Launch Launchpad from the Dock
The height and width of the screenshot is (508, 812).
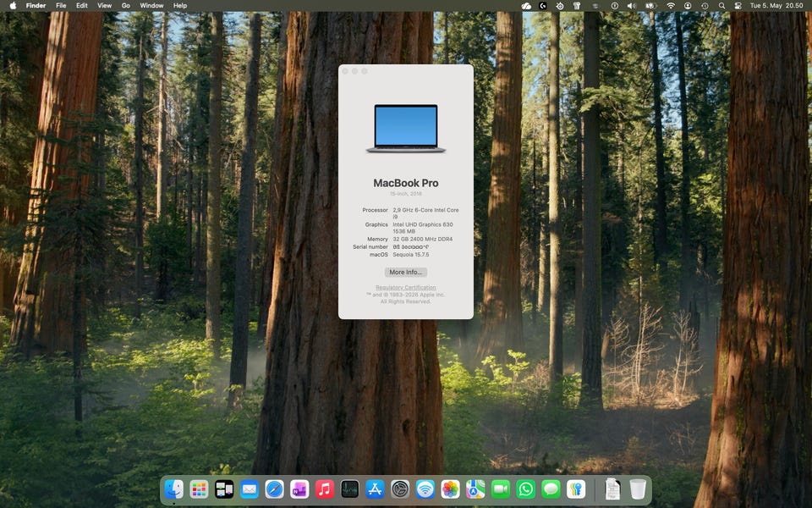199,489
